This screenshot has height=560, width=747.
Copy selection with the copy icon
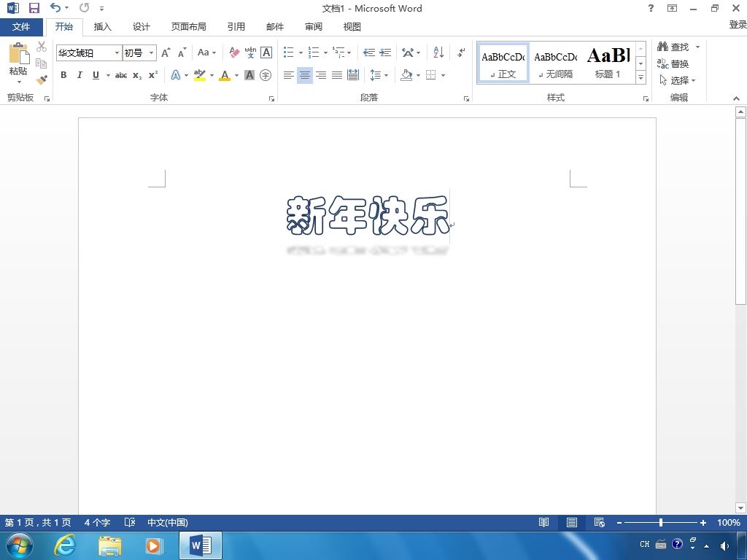(x=42, y=63)
